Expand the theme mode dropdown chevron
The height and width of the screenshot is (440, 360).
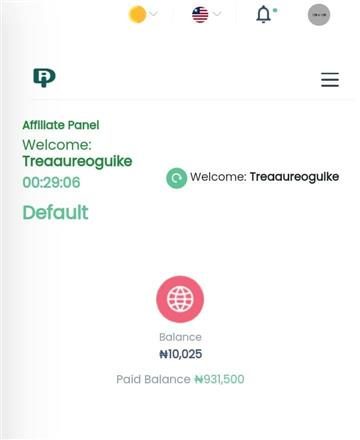point(153,14)
